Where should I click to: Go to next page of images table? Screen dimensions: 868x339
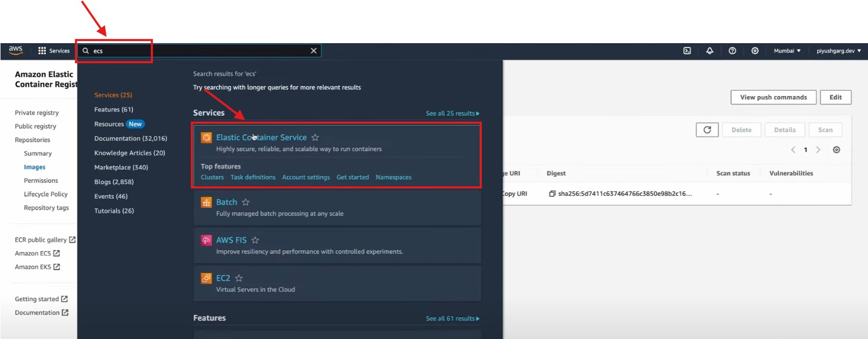818,150
